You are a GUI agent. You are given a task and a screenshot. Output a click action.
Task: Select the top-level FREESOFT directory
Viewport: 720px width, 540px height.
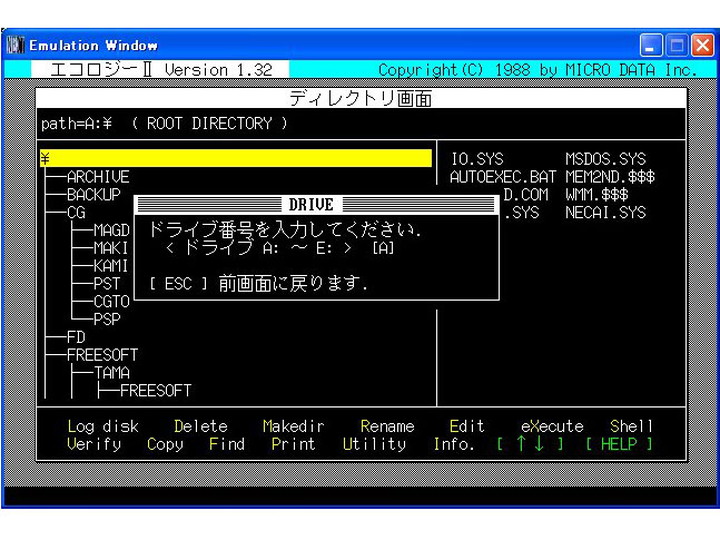pos(102,355)
